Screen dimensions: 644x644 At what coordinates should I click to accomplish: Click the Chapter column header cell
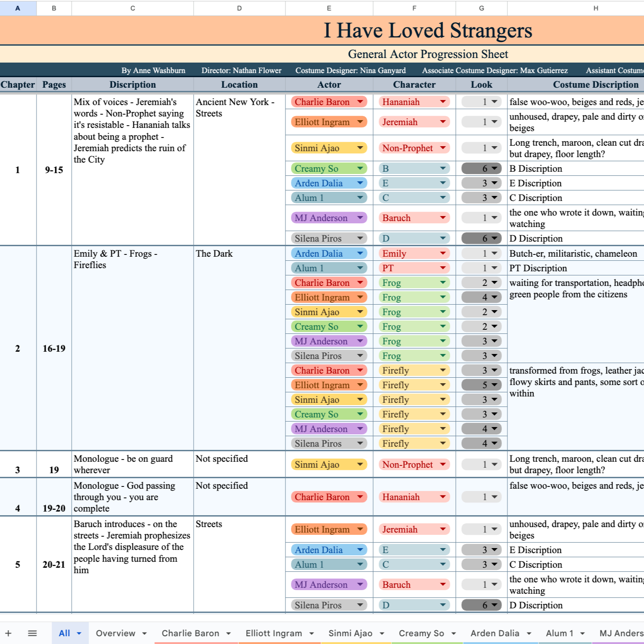pyautogui.click(x=18, y=84)
